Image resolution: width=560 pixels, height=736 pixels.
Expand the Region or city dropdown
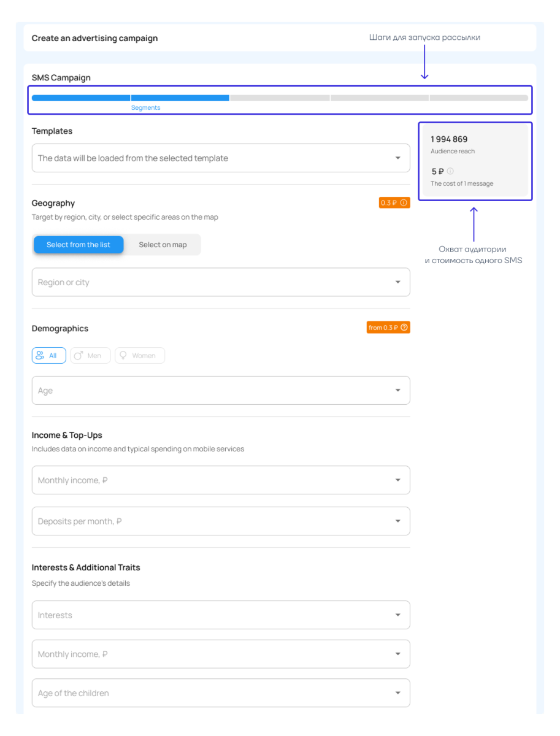221,282
